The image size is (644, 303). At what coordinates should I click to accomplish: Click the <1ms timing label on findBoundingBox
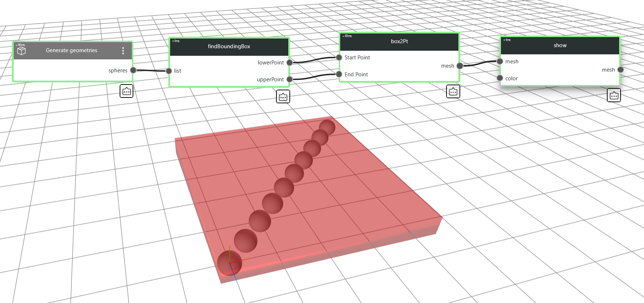176,41
